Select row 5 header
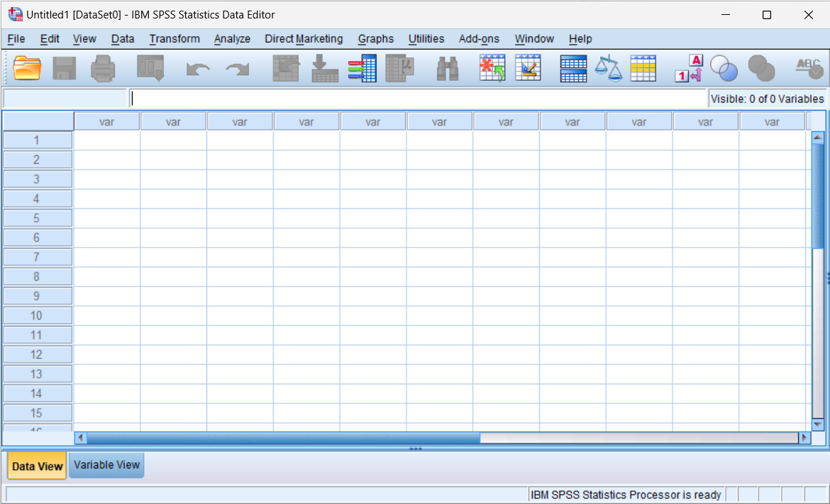This screenshot has height=504, width=830. click(37, 218)
